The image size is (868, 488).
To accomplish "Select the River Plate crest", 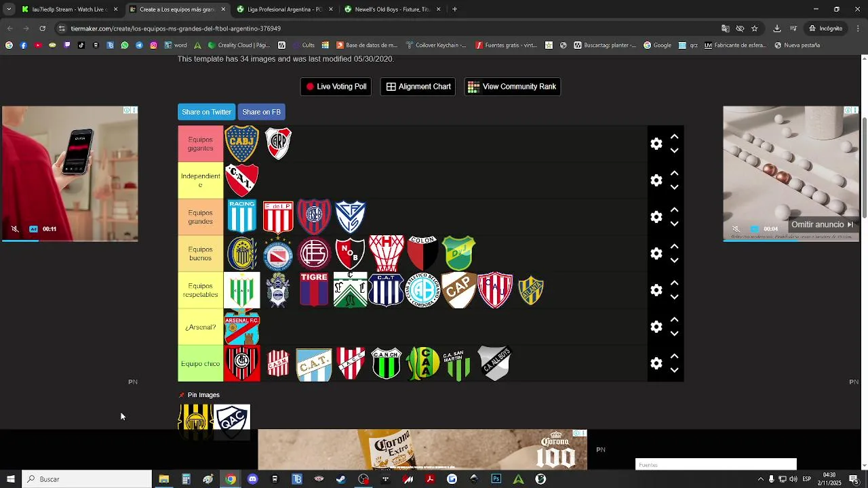I will tap(278, 144).
